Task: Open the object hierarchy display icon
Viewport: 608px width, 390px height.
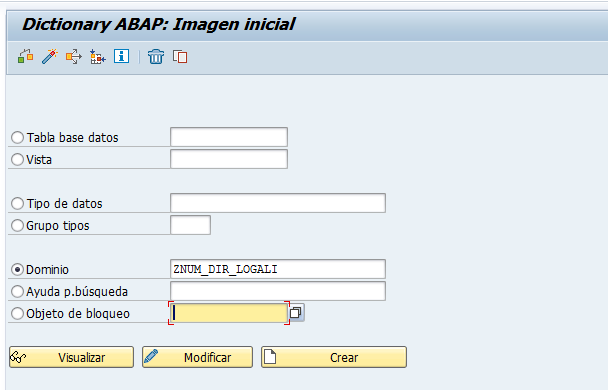Action: [x=97, y=56]
